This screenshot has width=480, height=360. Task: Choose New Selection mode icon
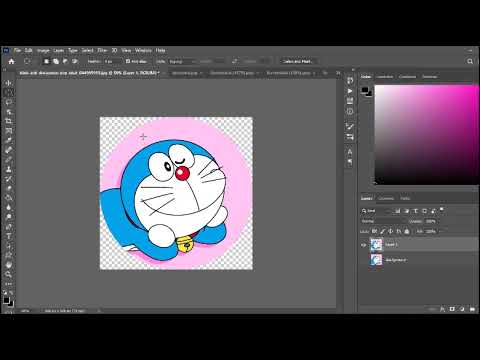coord(46,61)
